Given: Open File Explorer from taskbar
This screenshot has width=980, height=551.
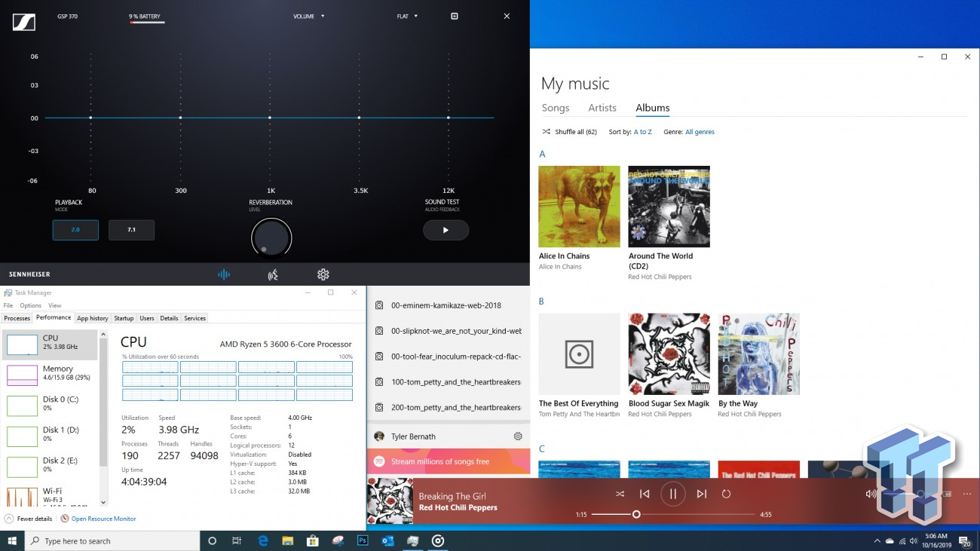Looking at the screenshot, I should [x=287, y=540].
